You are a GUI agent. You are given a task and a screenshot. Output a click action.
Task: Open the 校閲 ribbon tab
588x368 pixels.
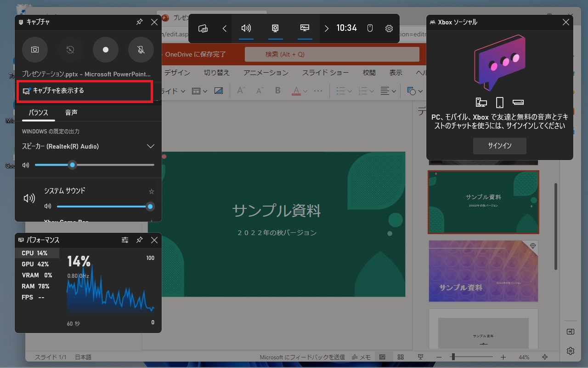click(x=369, y=73)
